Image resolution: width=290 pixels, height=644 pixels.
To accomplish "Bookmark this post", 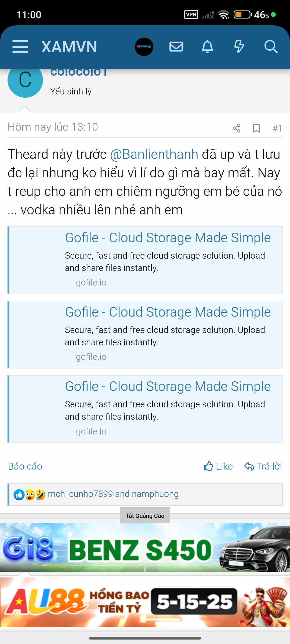I will [256, 128].
